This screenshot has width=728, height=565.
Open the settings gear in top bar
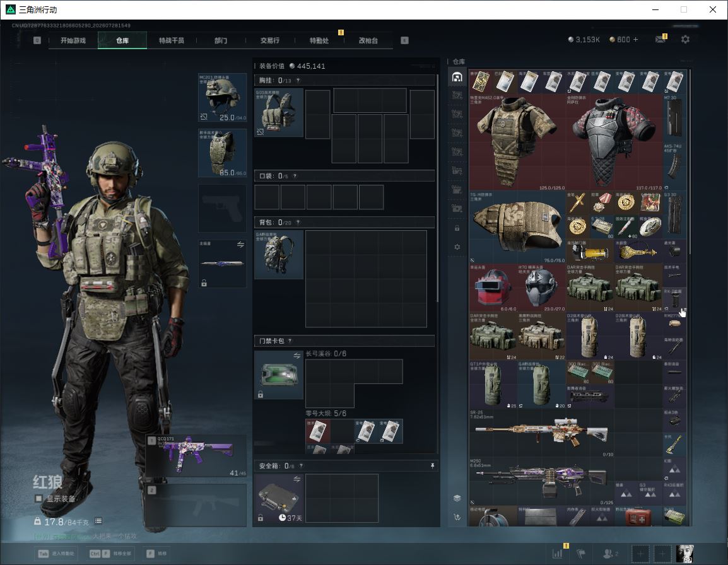click(685, 40)
